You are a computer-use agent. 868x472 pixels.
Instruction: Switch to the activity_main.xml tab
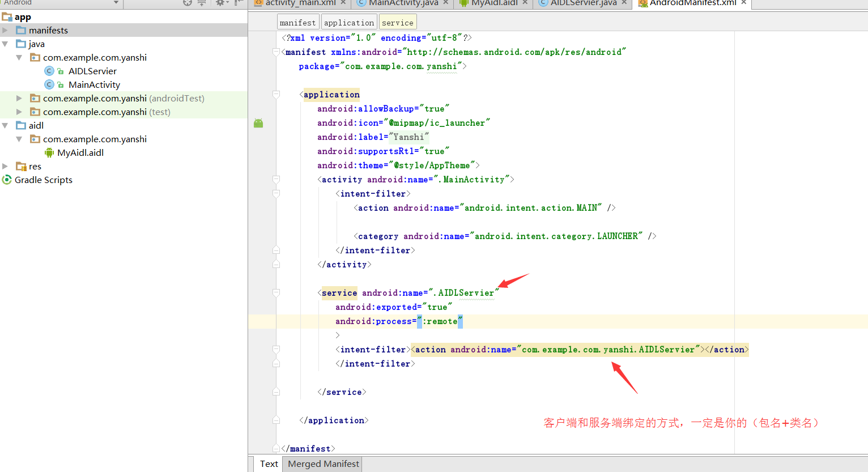coord(300,3)
